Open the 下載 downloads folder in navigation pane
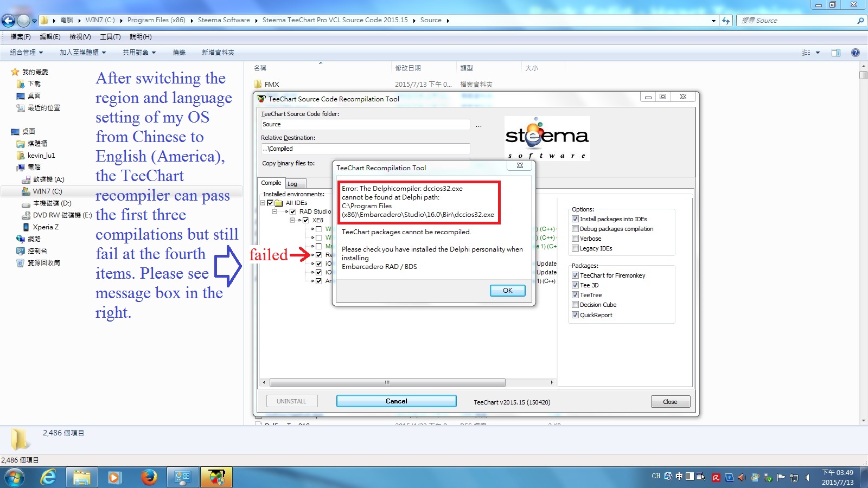The height and width of the screenshot is (488, 868). click(x=34, y=84)
